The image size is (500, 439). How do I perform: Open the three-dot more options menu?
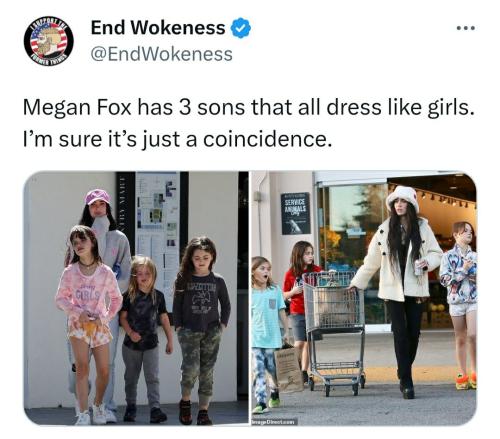point(466,28)
